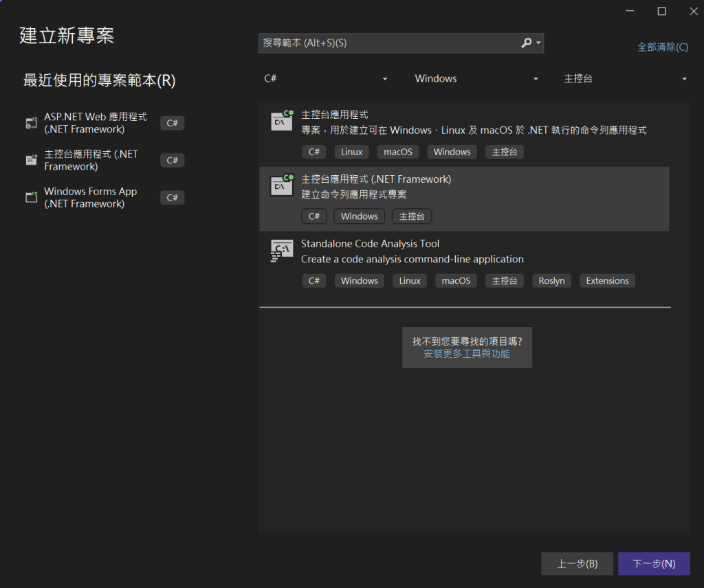Click the Roslyn tag
704x588 pixels.
[551, 281]
